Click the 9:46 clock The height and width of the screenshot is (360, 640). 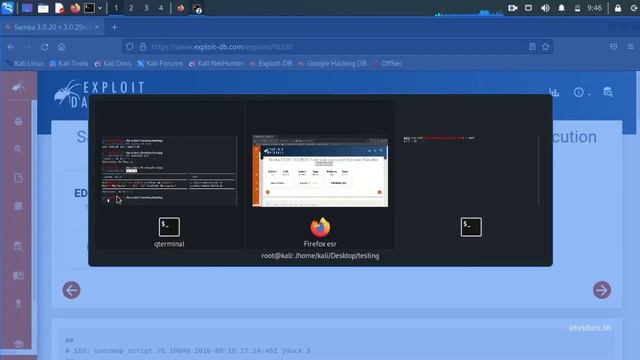[x=594, y=8]
